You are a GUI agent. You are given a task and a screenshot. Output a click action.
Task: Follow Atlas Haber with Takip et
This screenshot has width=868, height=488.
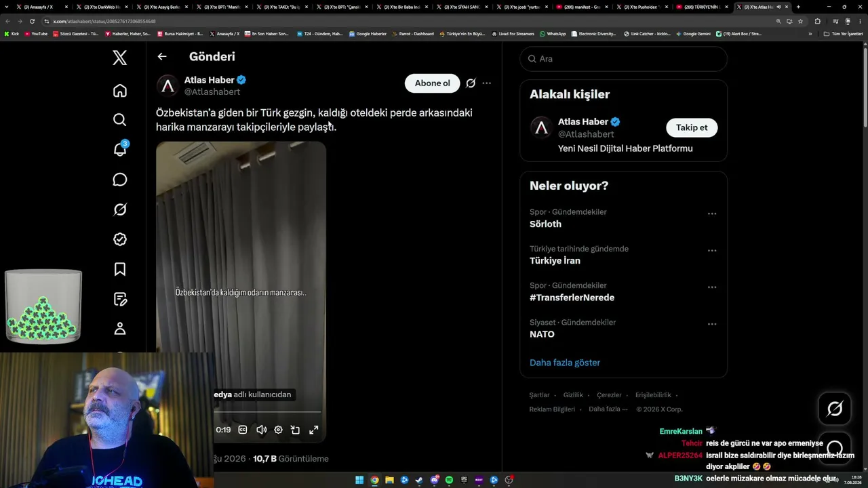pyautogui.click(x=692, y=127)
